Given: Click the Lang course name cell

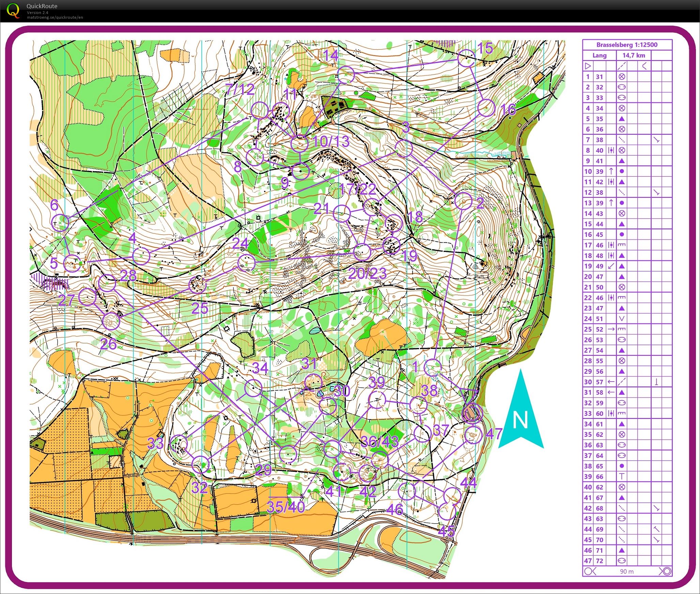Looking at the screenshot, I should [x=599, y=55].
